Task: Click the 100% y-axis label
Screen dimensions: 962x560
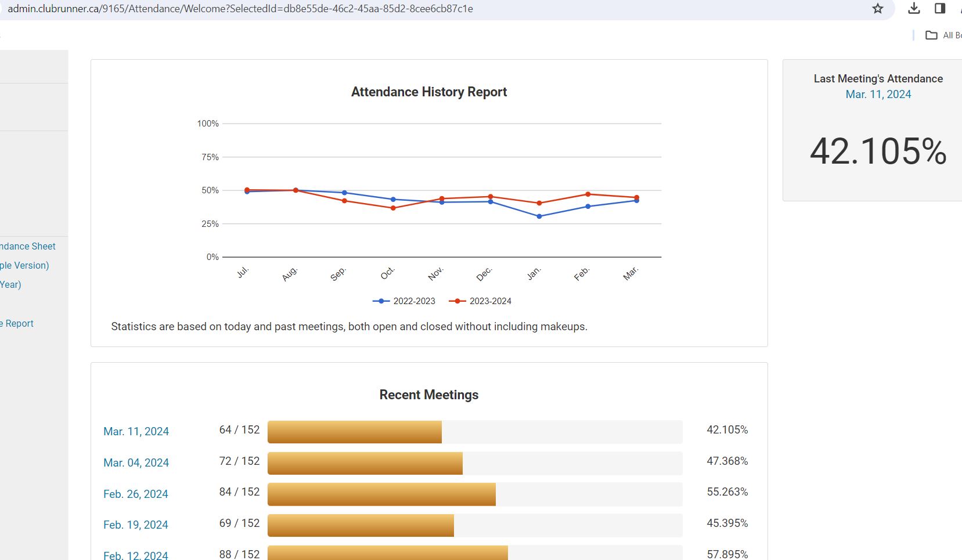Action: pos(208,124)
